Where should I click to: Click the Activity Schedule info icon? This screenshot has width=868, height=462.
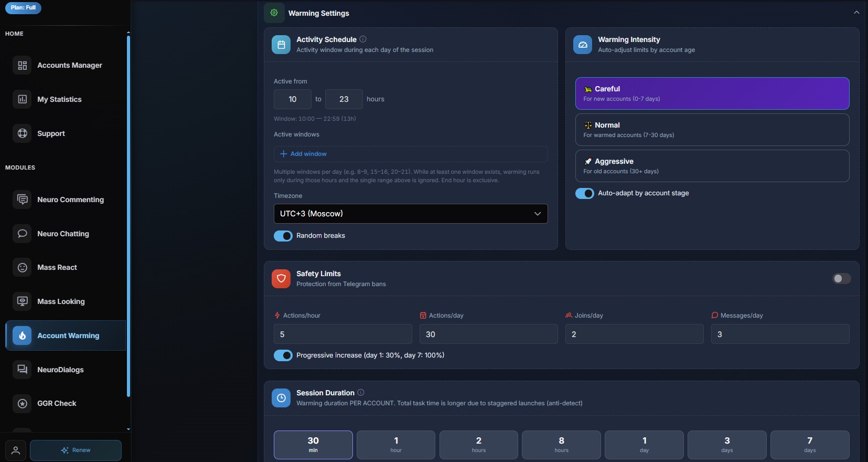click(x=363, y=39)
